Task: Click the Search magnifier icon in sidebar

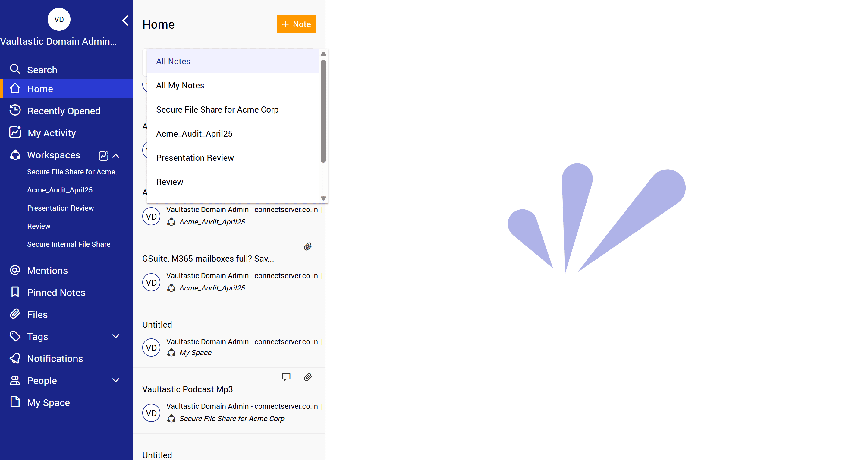Action: 14,69
